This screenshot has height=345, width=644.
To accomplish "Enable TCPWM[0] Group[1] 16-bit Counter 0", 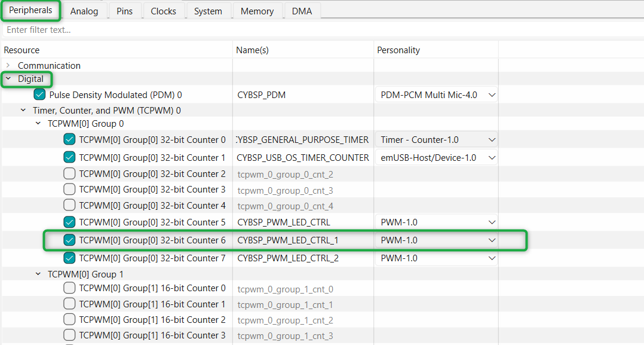I will coord(69,288).
